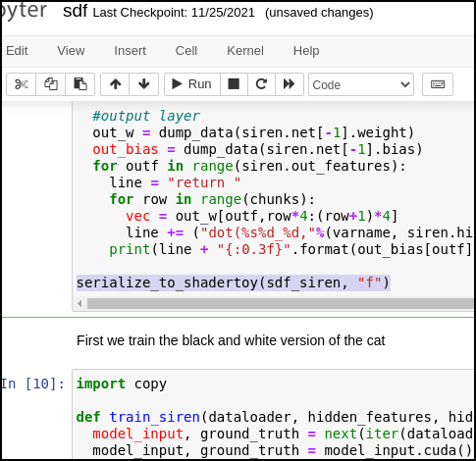Screen dimensions: 476x461
Task: Open the Kernel menu
Action: [x=245, y=51]
